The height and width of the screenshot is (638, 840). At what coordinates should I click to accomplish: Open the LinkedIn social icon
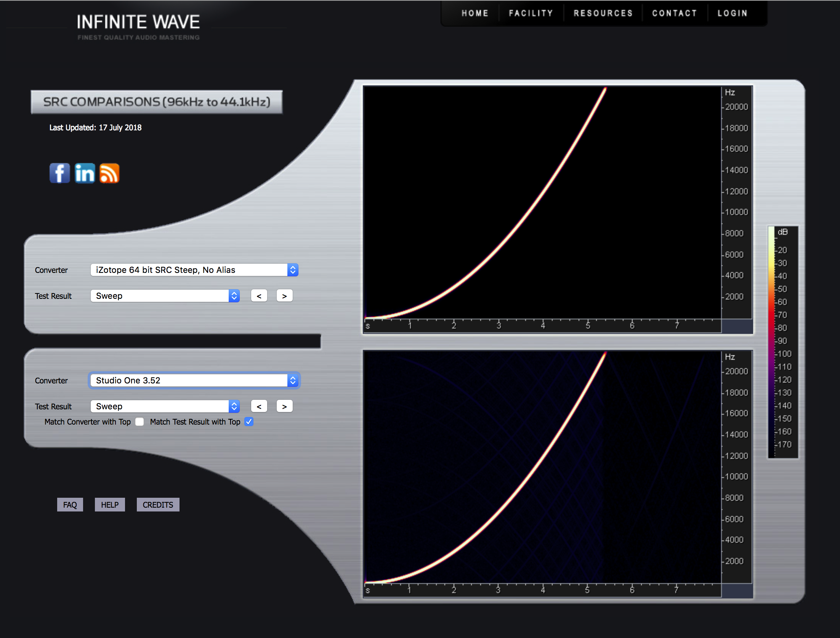point(85,173)
